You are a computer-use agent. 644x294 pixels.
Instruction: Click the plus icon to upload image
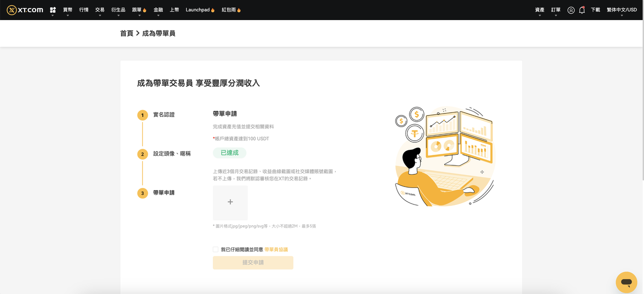[230, 203]
